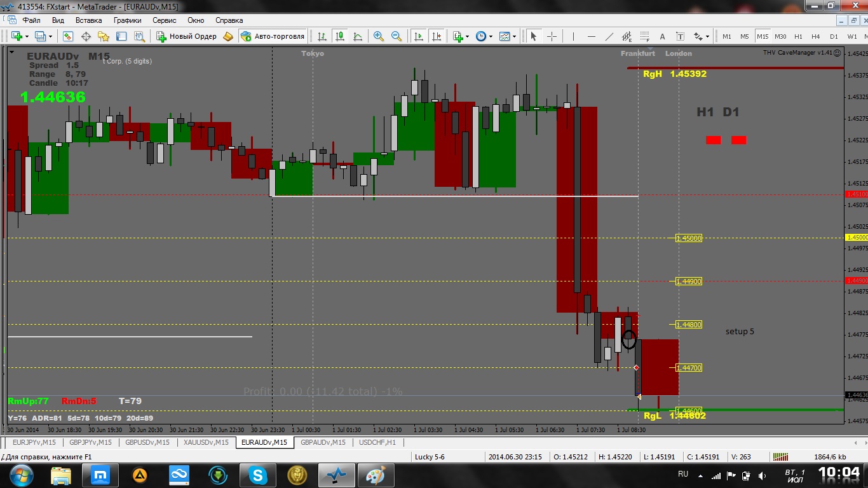Toggle chart auto scroll
Image resolution: width=868 pixels, height=488 pixels.
[418, 36]
